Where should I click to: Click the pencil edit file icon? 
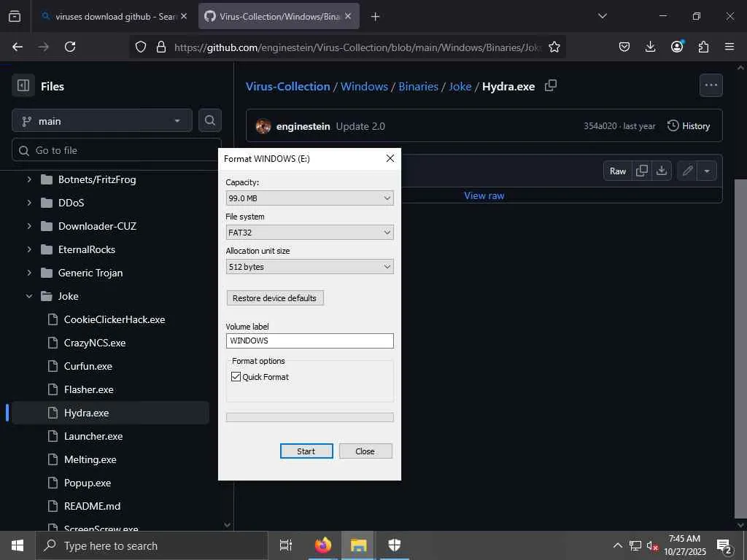687,171
